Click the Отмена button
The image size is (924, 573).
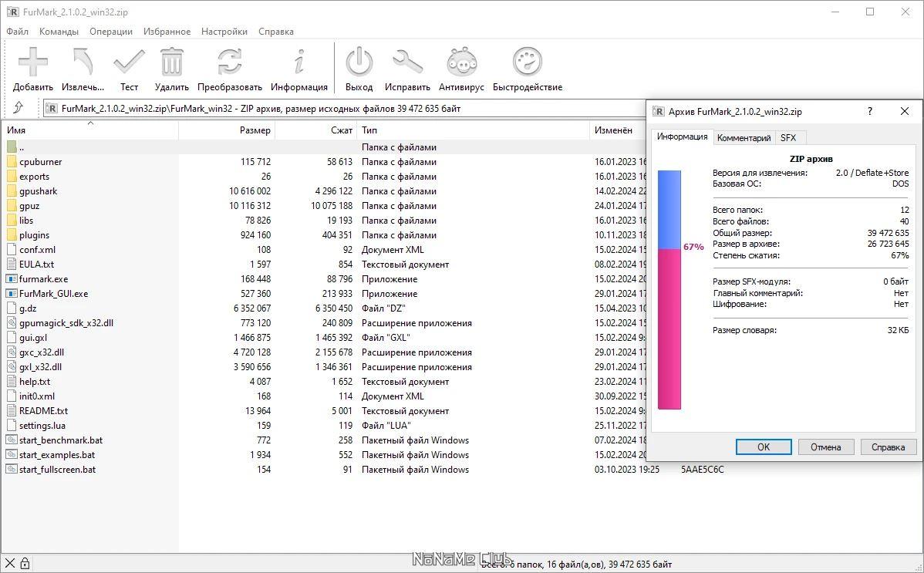coord(825,447)
